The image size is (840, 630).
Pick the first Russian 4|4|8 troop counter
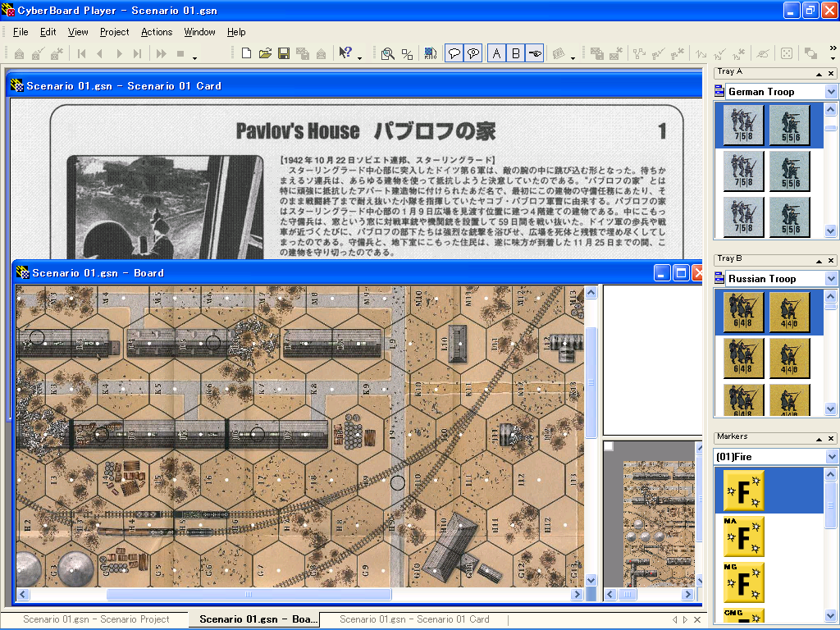pyautogui.click(x=790, y=312)
